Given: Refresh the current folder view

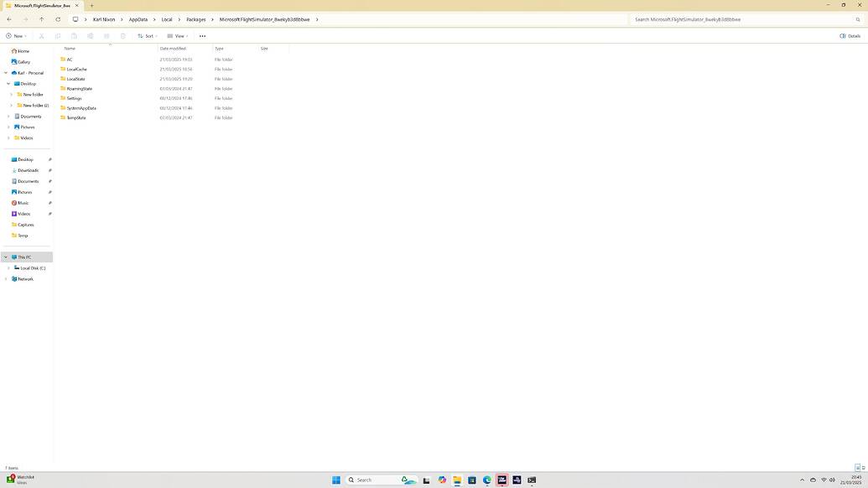Looking at the screenshot, I should 57,19.
